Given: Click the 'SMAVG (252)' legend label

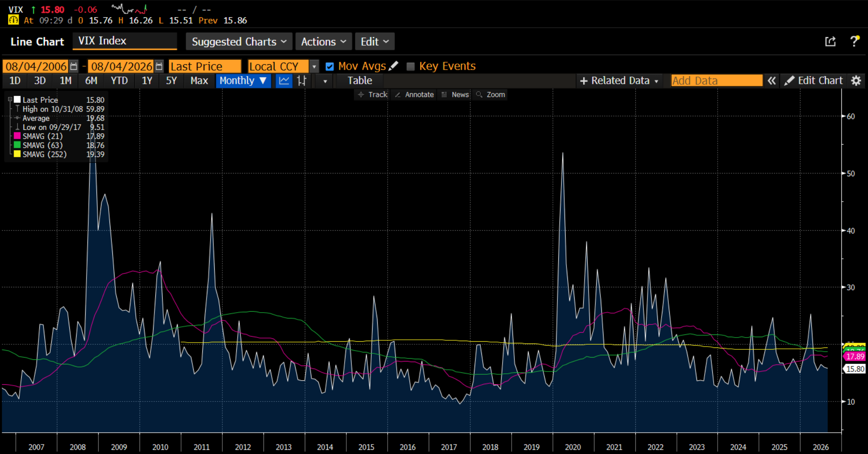Looking at the screenshot, I should click(44, 154).
